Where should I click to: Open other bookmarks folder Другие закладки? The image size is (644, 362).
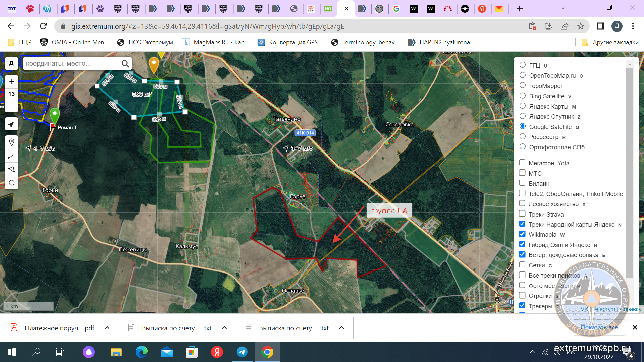pyautogui.click(x=610, y=42)
